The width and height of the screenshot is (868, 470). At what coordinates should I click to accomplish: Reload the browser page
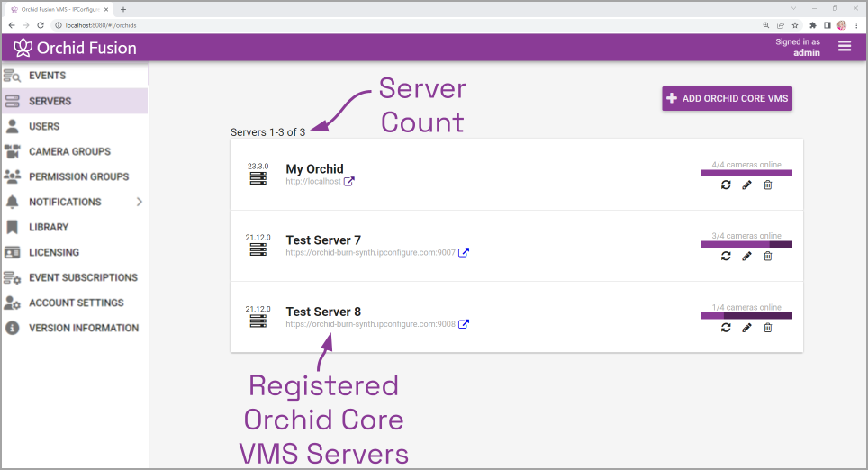click(41, 25)
